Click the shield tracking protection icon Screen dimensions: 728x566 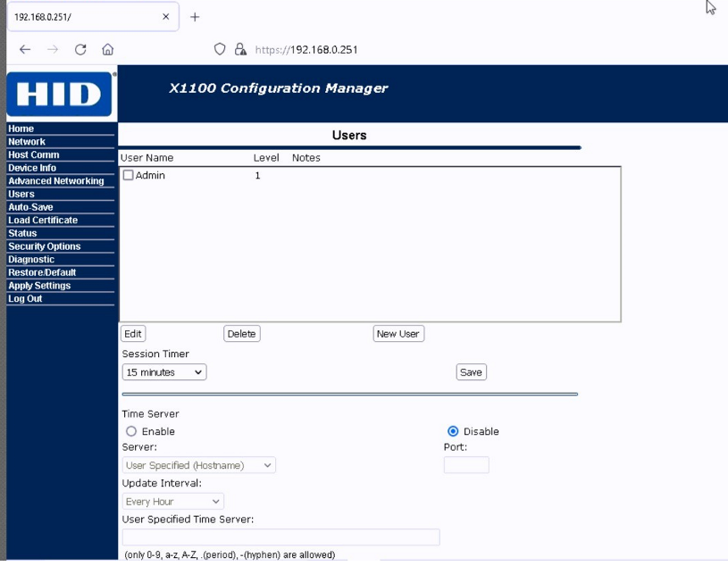220,50
